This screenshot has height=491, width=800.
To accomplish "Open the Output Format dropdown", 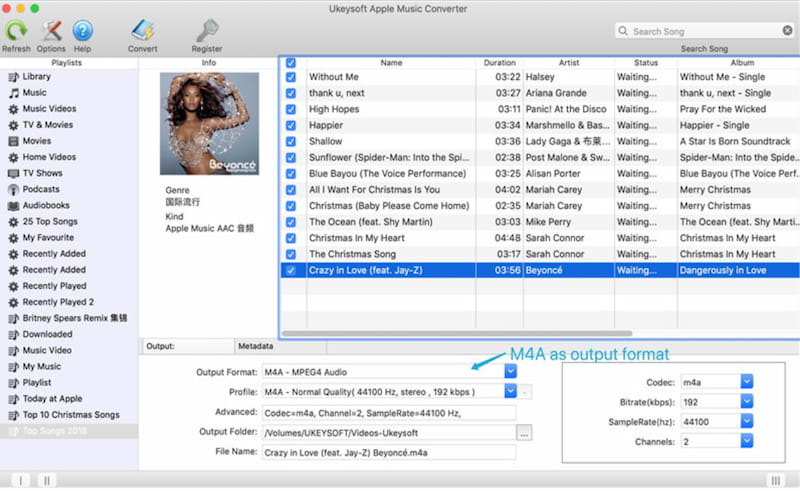I will click(x=510, y=372).
